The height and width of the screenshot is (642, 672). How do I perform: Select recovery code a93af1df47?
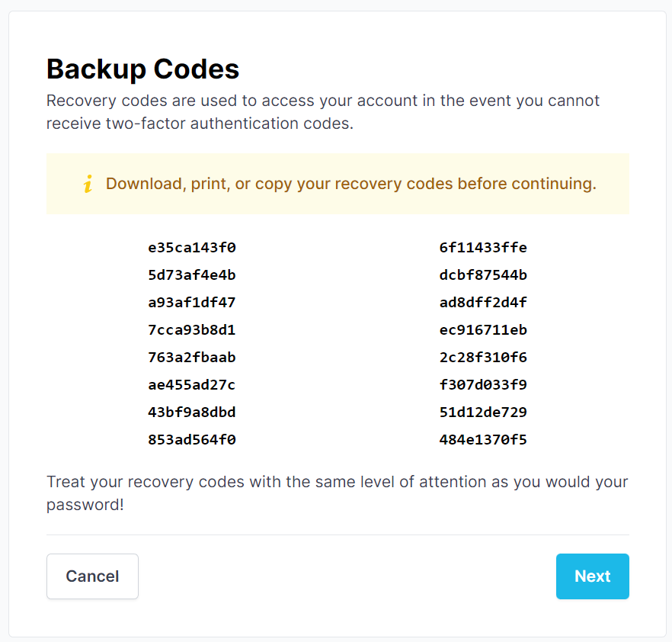click(192, 303)
